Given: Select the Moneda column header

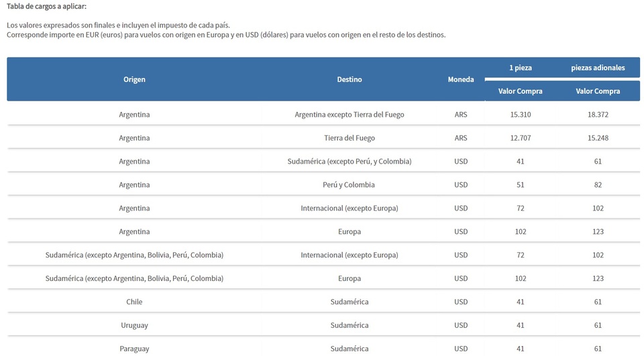Looking at the screenshot, I should point(461,79).
